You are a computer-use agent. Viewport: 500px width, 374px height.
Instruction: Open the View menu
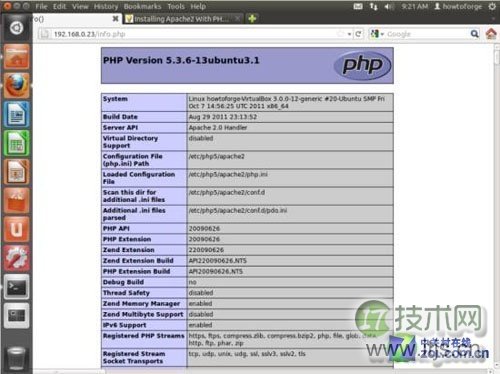click(x=80, y=6)
